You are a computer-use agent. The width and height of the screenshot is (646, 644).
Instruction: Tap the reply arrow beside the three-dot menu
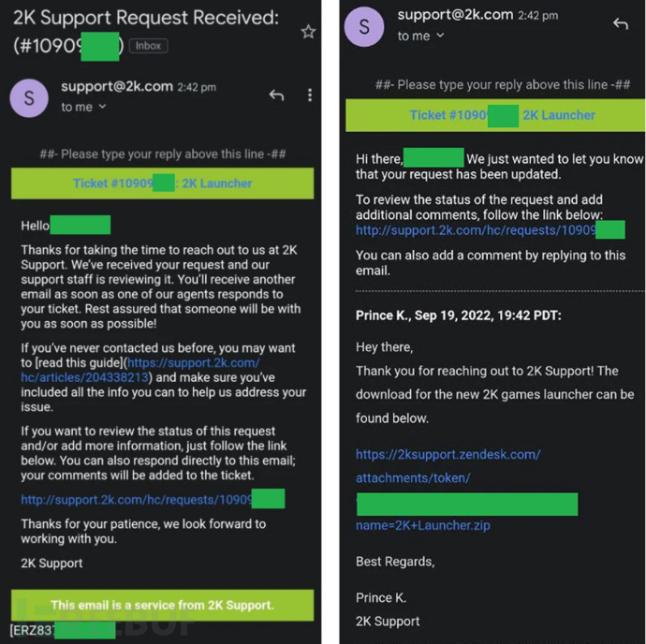(275, 95)
